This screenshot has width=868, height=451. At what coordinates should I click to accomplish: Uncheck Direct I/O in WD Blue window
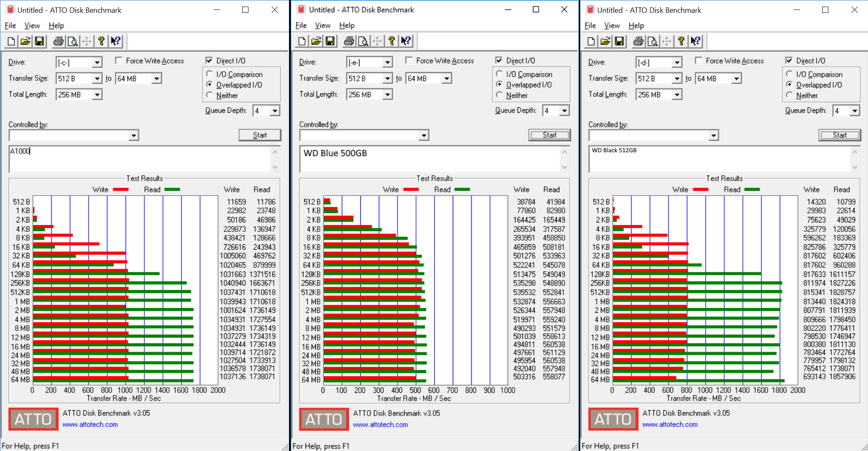click(x=499, y=61)
